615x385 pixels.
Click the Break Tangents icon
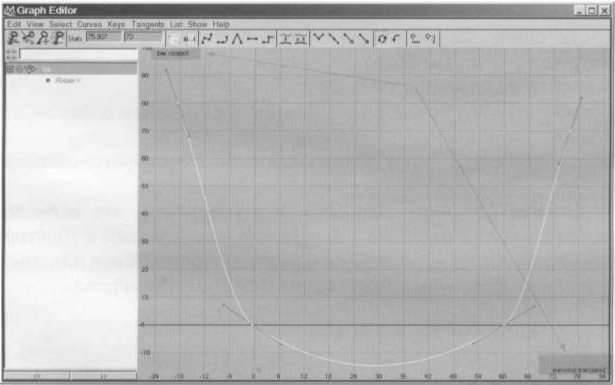(x=319, y=39)
